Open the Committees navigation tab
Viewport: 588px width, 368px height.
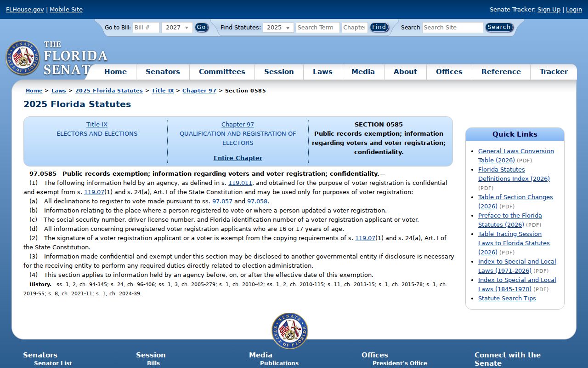[x=222, y=72]
